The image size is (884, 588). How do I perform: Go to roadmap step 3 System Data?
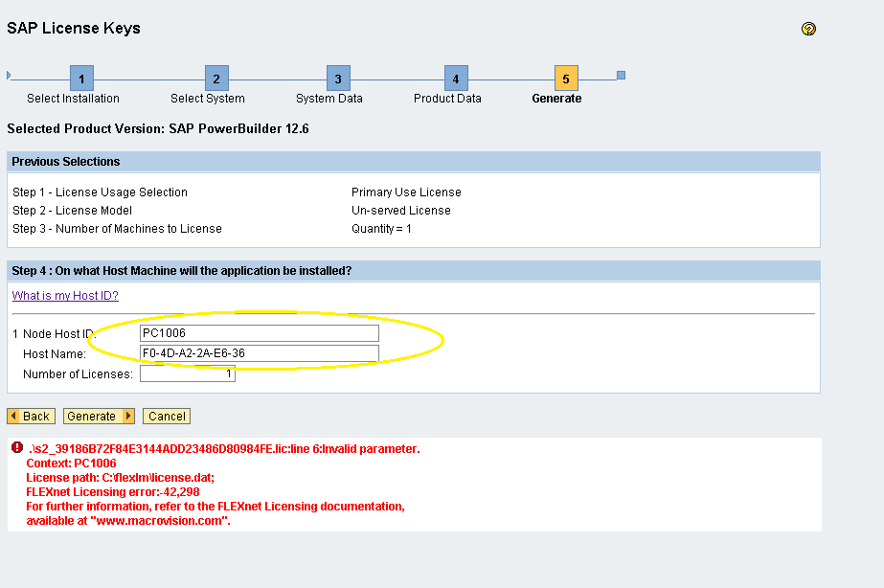(x=338, y=79)
